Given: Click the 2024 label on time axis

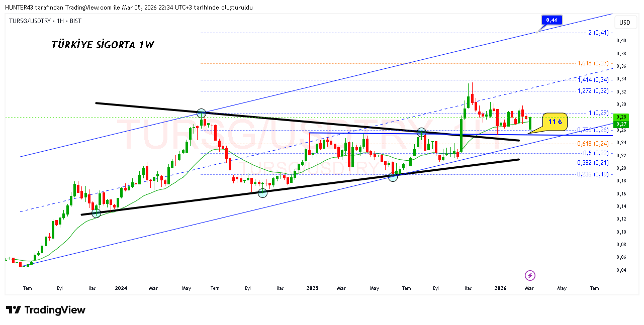Looking at the screenshot, I should tap(121, 288).
